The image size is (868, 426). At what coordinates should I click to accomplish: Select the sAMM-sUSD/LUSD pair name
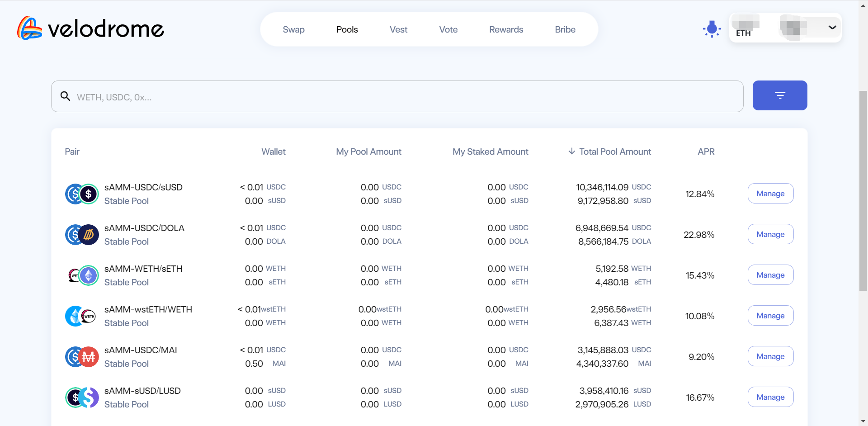point(142,391)
